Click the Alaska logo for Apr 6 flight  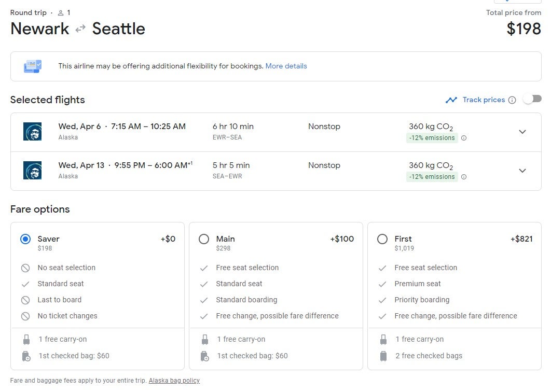point(32,131)
